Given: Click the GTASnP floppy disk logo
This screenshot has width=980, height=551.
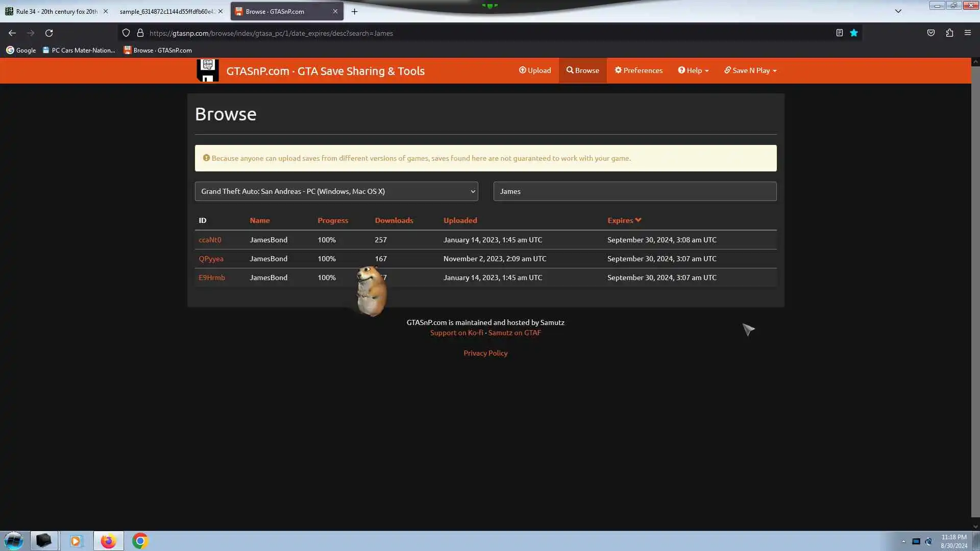Looking at the screenshot, I should 208,70.
